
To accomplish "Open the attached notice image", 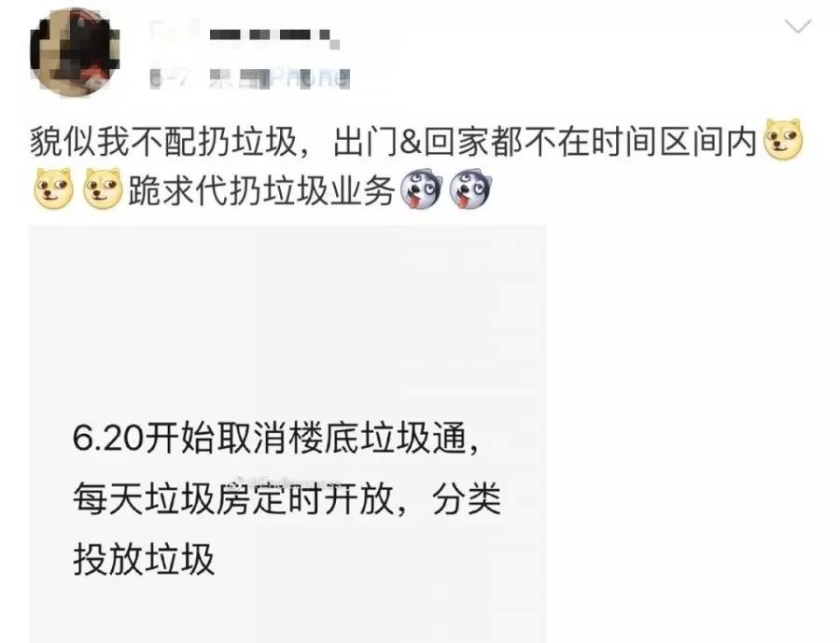I will coord(287,434).
